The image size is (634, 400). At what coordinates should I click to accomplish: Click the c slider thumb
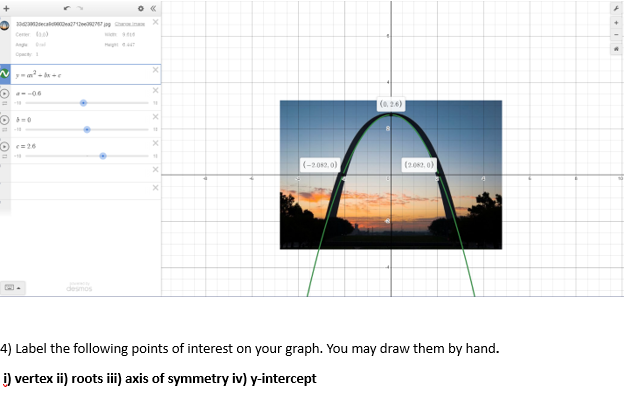pos(103,156)
